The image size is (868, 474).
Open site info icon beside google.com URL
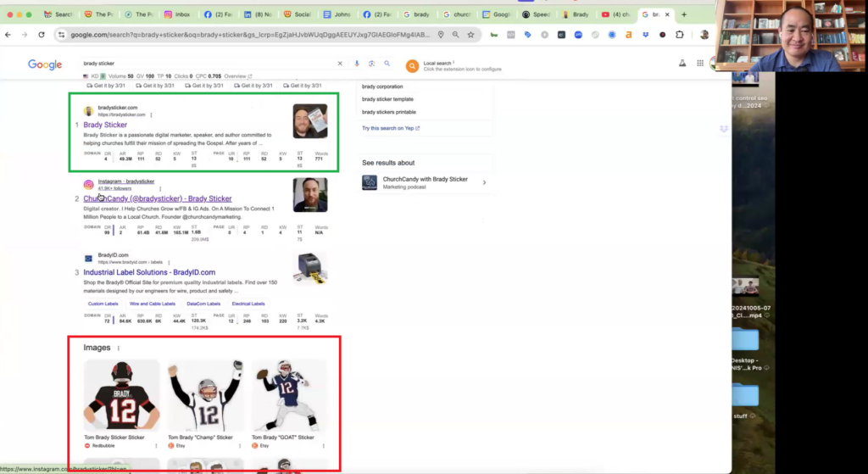click(61, 34)
